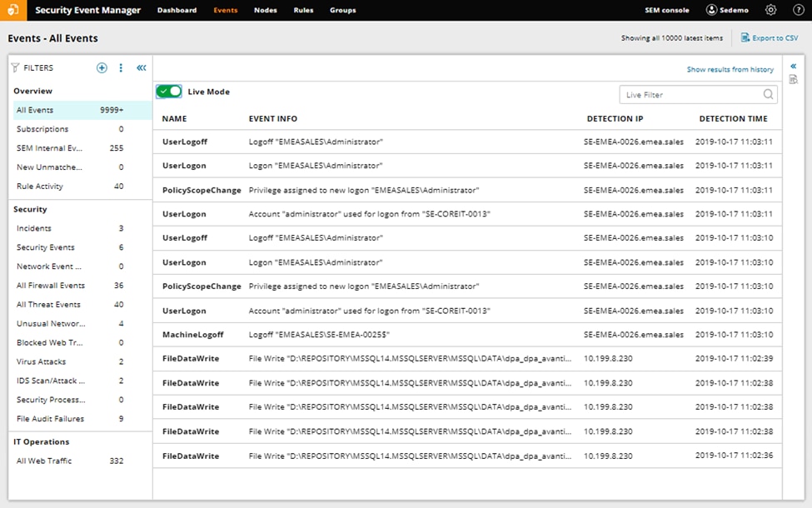This screenshot has width=812, height=508.
Task: Click the orange Security Event Manager logo
Action: tap(13, 10)
